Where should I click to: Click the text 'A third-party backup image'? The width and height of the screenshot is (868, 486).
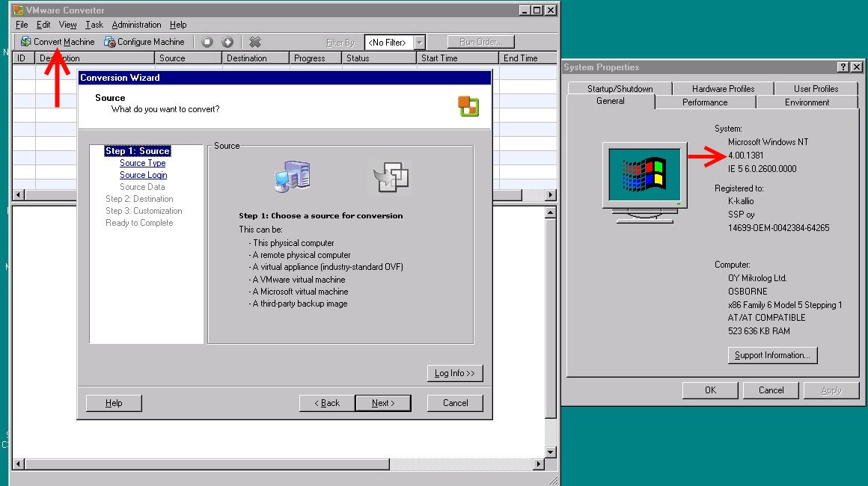(x=300, y=304)
